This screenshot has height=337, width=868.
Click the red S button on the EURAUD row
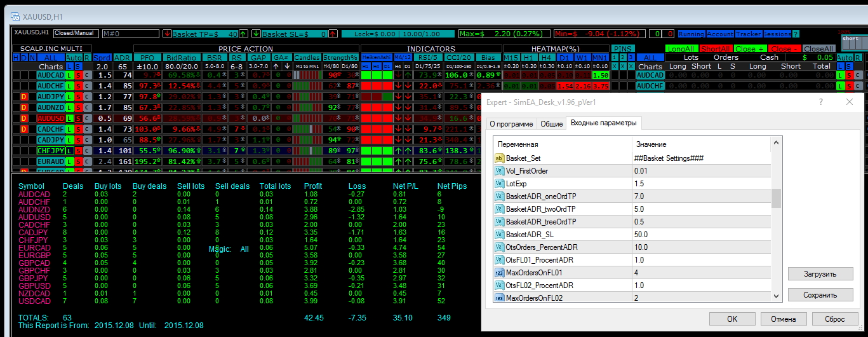point(78,162)
